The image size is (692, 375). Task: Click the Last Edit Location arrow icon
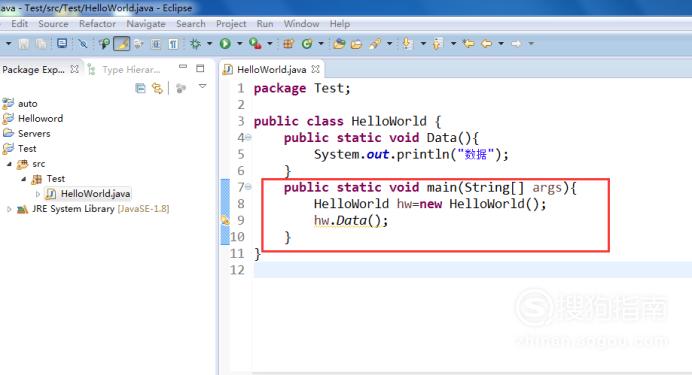coord(469,43)
